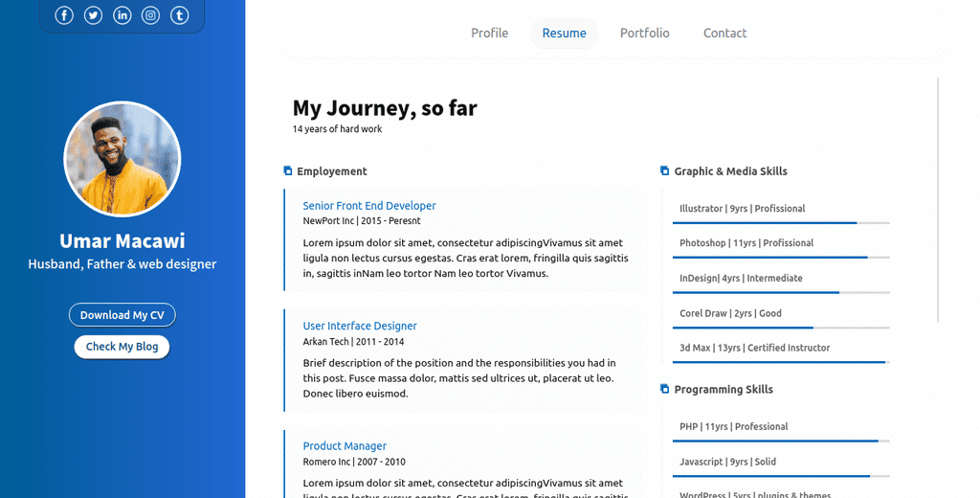
Task: Open the Tumblr social icon
Action: [x=179, y=15]
